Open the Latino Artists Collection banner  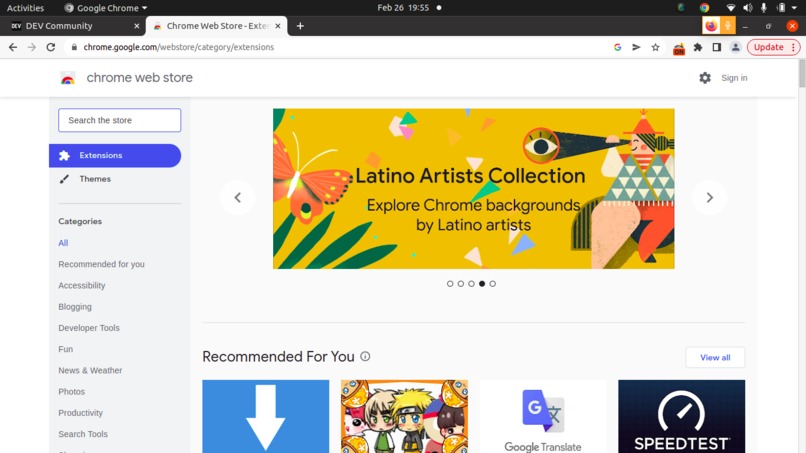pyautogui.click(x=473, y=189)
